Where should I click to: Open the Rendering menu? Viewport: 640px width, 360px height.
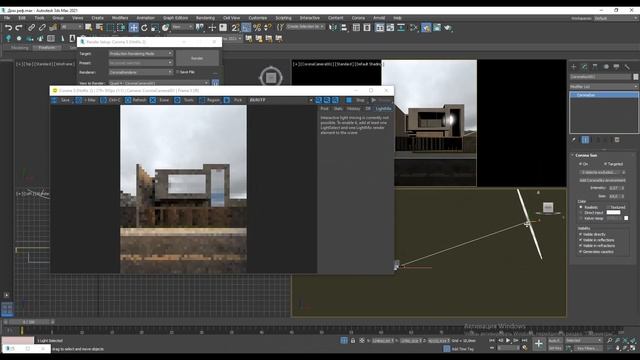[x=205, y=18]
